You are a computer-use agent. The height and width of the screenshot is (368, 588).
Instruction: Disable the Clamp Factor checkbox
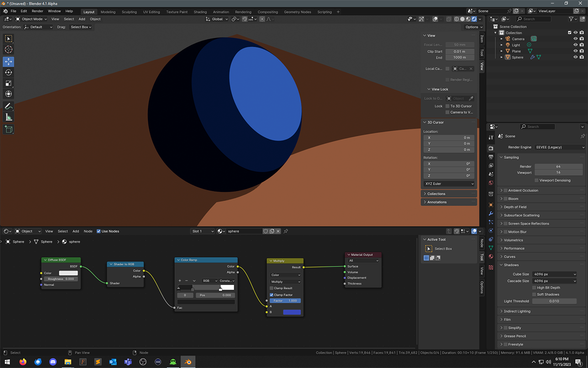click(x=272, y=295)
